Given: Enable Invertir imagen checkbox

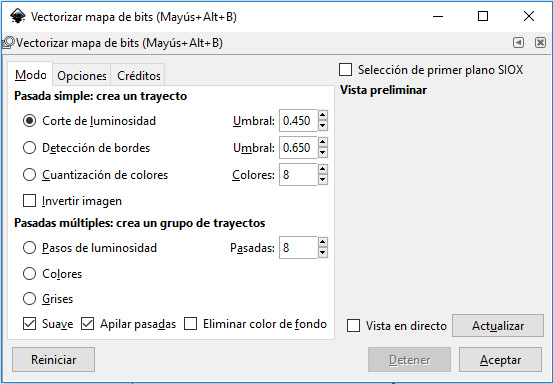Looking at the screenshot, I should pos(29,201).
